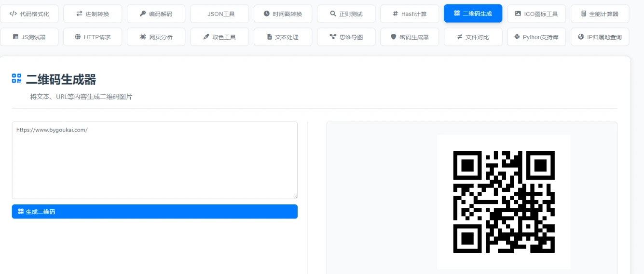Click the globe icon on IP归属地查询
Image resolution: width=644 pixels, height=274 pixels.
[581, 37]
